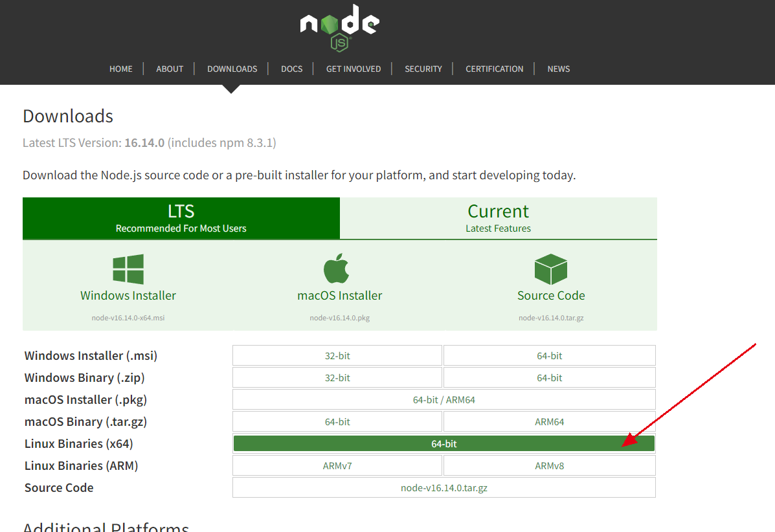Open the CERTIFICATION page
The image size is (775, 532).
(x=494, y=69)
